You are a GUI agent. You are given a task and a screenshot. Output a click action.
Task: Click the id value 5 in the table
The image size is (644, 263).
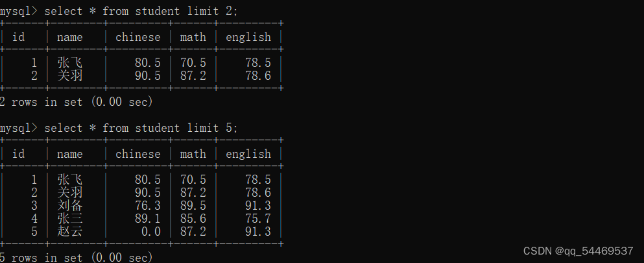point(34,231)
